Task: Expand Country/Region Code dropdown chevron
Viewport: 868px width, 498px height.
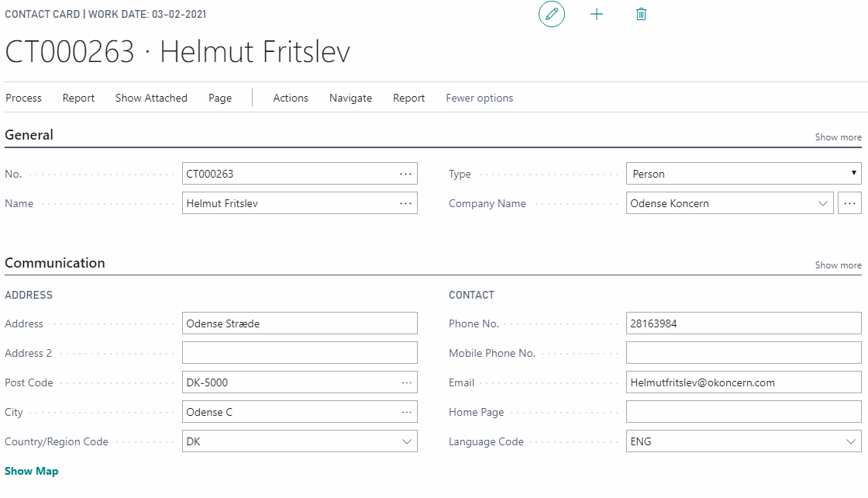Action: [407, 441]
